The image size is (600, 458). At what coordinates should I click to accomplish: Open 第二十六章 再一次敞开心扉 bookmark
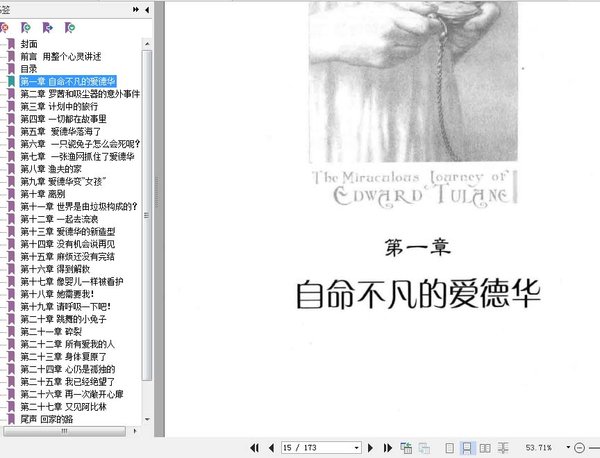click(x=72, y=394)
